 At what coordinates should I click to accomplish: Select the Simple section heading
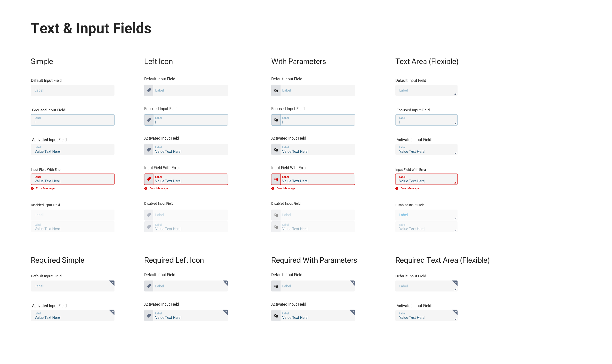tap(42, 61)
